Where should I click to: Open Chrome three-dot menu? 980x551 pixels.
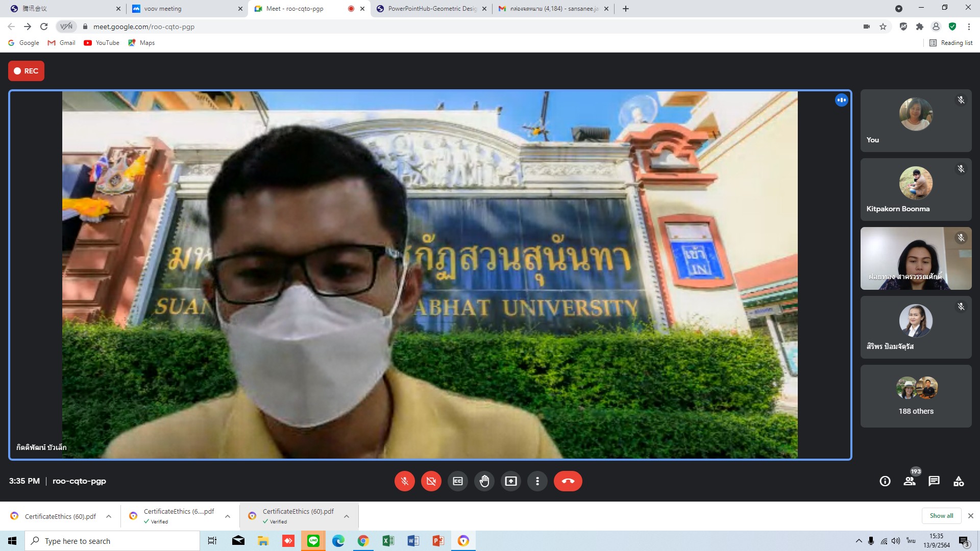point(969,27)
